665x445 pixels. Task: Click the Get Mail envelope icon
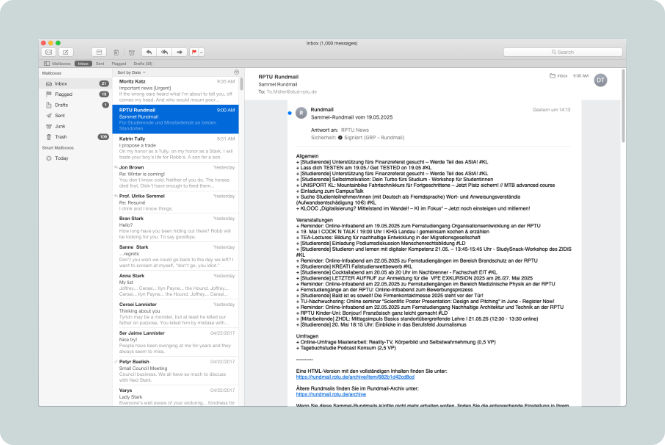[x=48, y=51]
